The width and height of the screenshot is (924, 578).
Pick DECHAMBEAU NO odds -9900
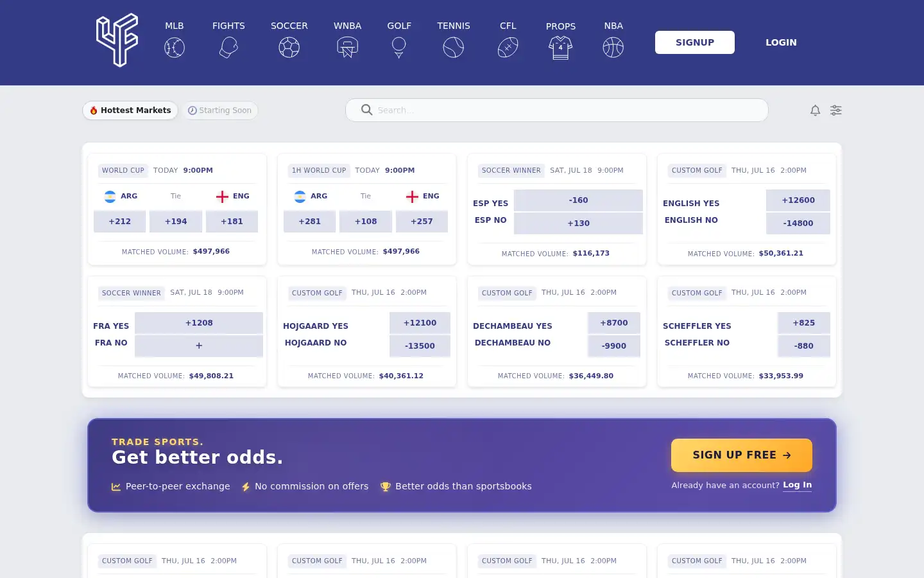coord(614,346)
